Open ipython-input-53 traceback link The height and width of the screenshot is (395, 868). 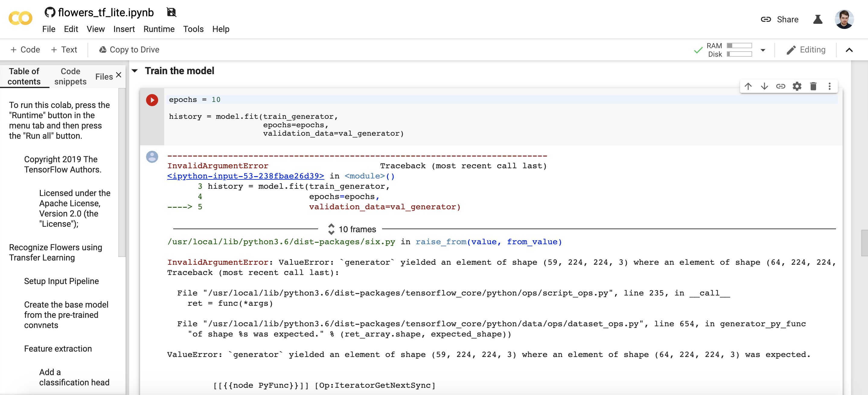click(246, 176)
